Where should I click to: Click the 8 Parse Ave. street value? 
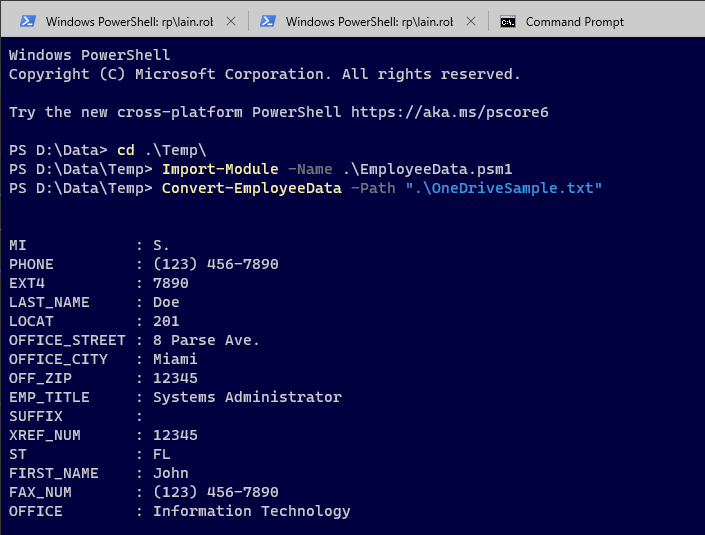[206, 340]
